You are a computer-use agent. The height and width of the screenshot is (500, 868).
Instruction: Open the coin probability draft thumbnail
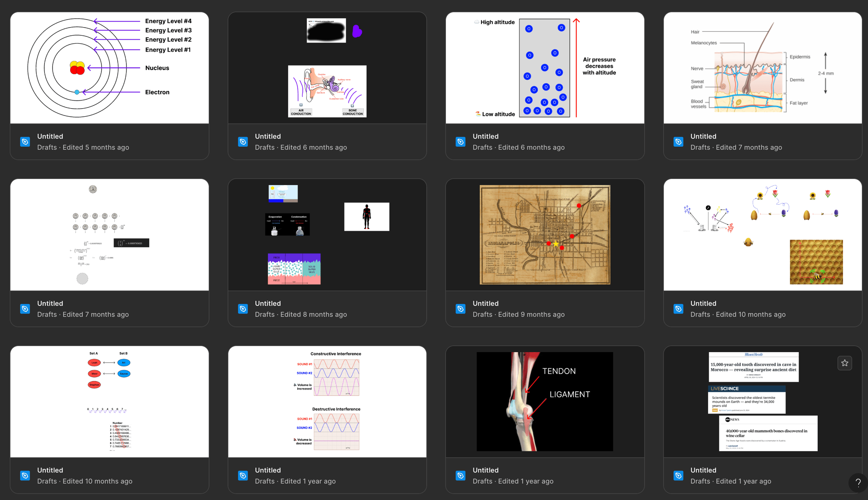[110, 235]
